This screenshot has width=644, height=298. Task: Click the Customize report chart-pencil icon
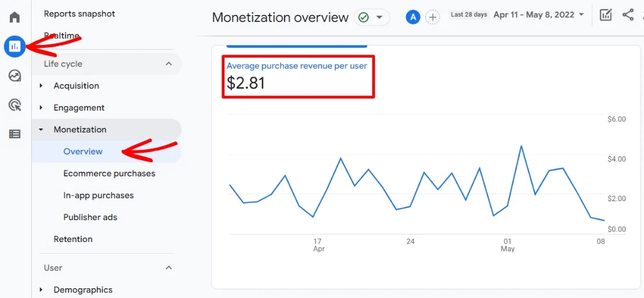[x=605, y=16]
